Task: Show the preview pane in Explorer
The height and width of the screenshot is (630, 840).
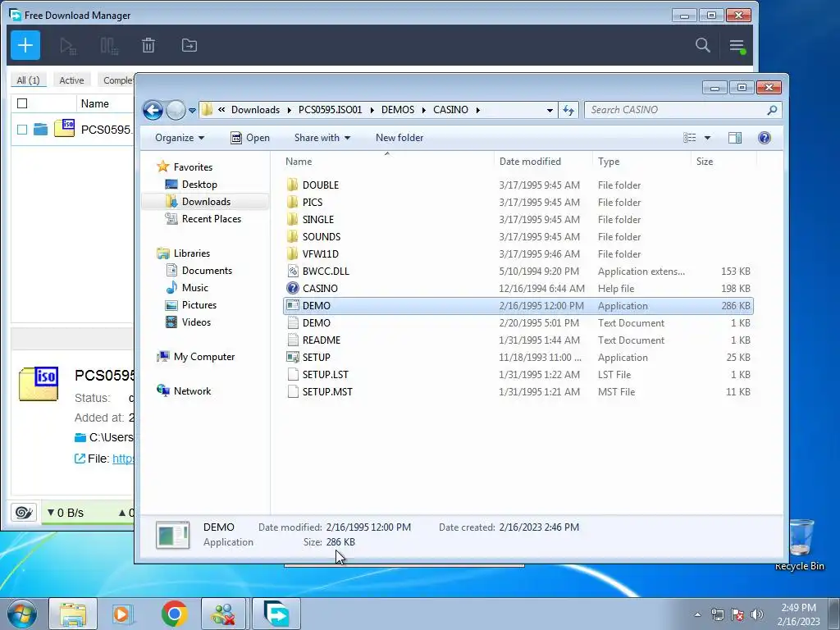Action: [x=734, y=138]
